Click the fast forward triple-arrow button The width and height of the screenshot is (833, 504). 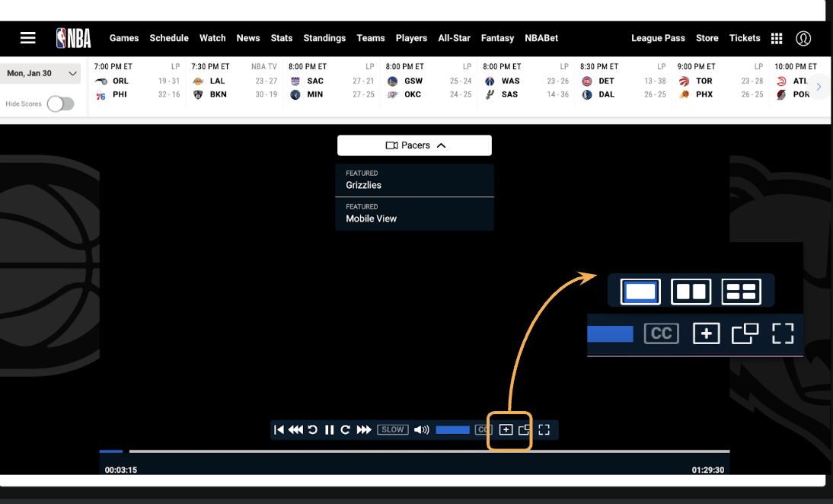coord(364,429)
